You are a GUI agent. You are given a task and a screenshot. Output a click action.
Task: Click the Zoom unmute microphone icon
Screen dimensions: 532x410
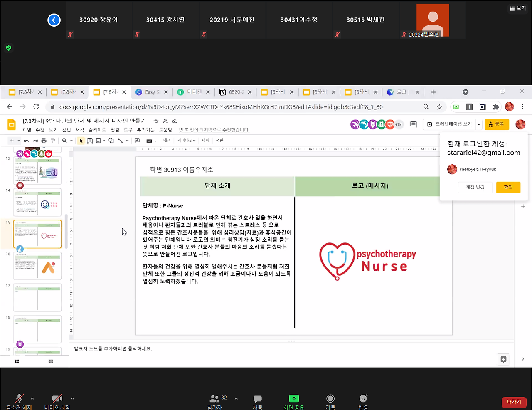[x=19, y=399]
